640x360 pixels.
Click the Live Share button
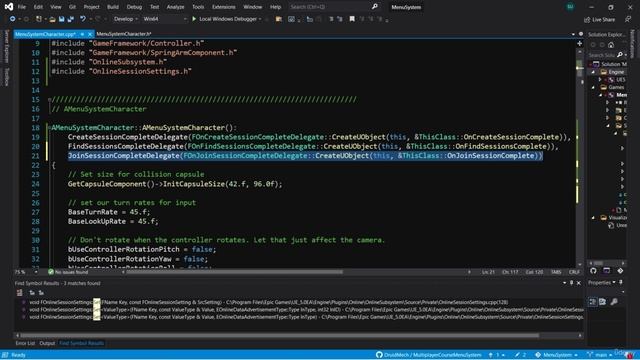tap(599, 19)
